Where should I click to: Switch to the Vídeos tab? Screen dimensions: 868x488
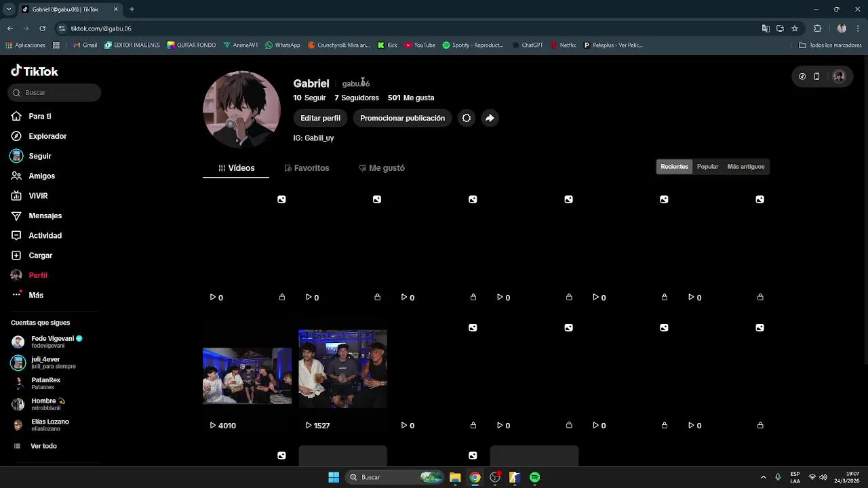coord(236,168)
